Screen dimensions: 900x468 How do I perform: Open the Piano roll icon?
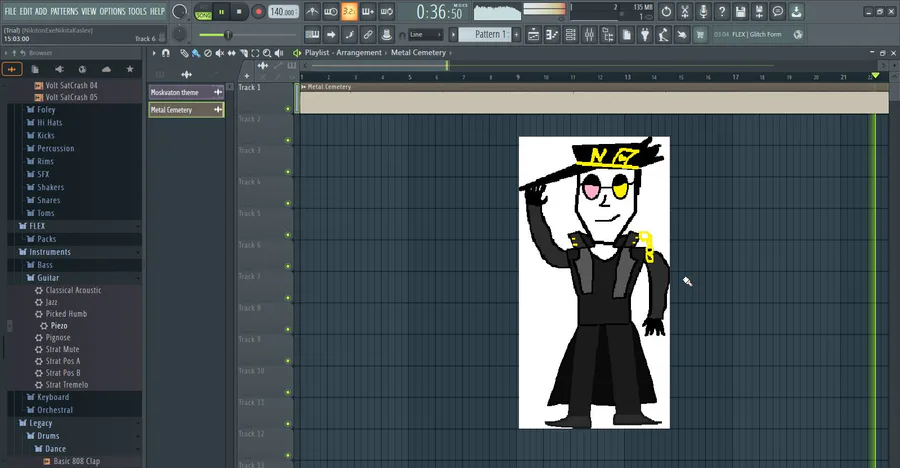pos(552,34)
